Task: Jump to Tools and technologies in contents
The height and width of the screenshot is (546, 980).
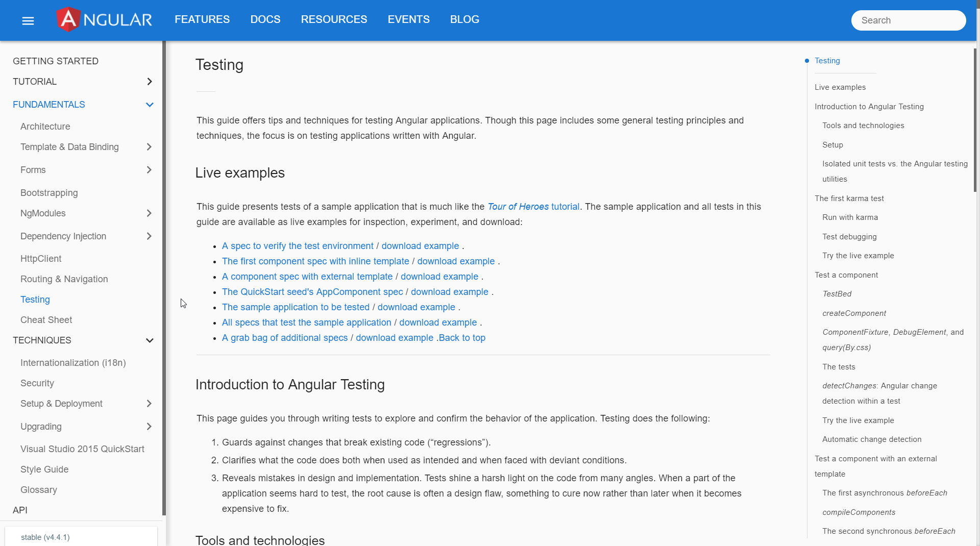Action: (x=863, y=126)
